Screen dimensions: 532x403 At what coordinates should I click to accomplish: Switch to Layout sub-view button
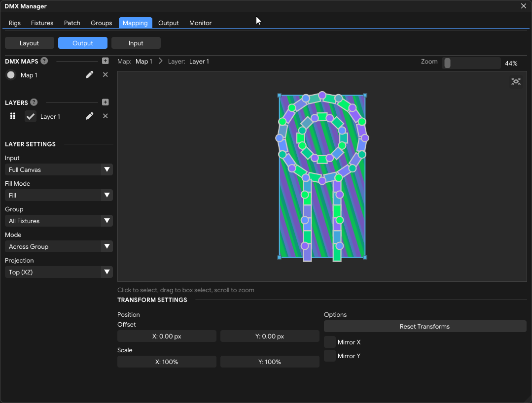tap(29, 43)
